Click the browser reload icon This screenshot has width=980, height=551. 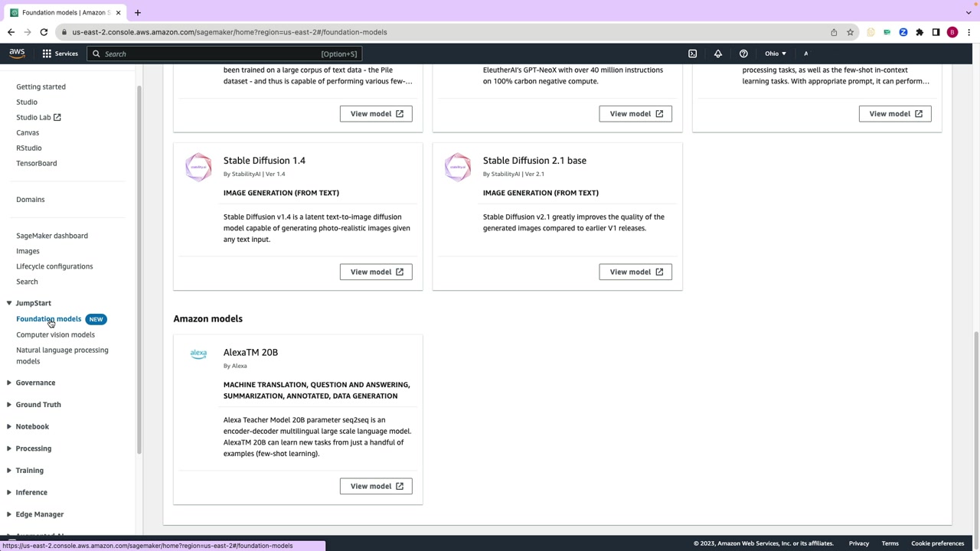click(x=44, y=32)
